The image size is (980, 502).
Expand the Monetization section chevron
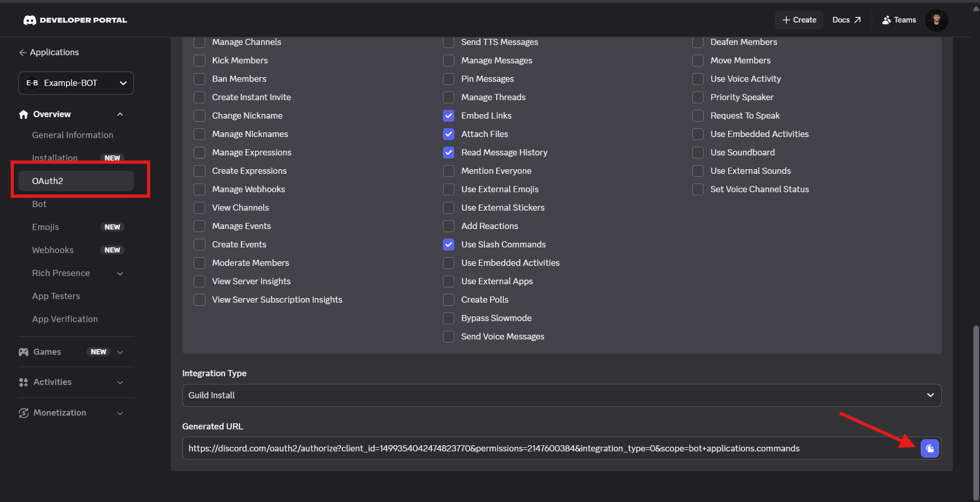click(x=120, y=413)
